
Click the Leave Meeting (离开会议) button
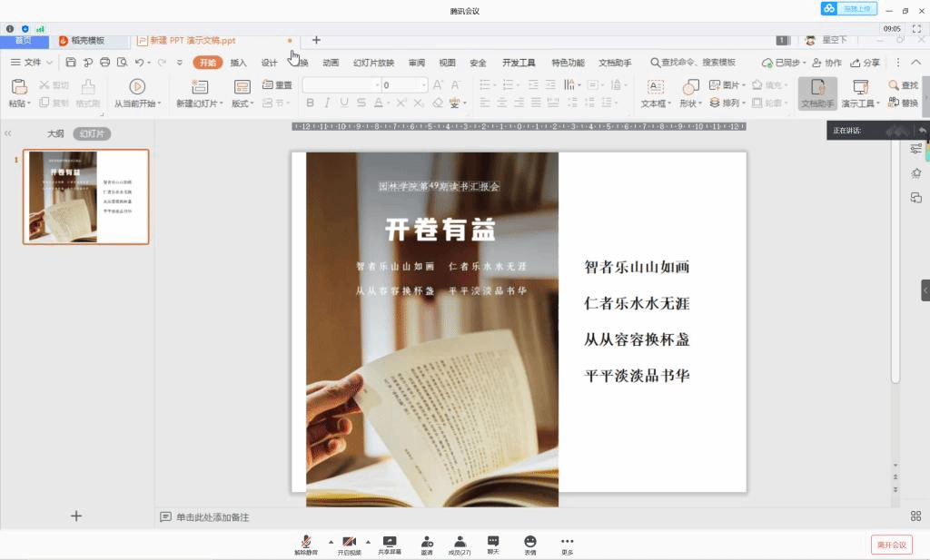891,545
